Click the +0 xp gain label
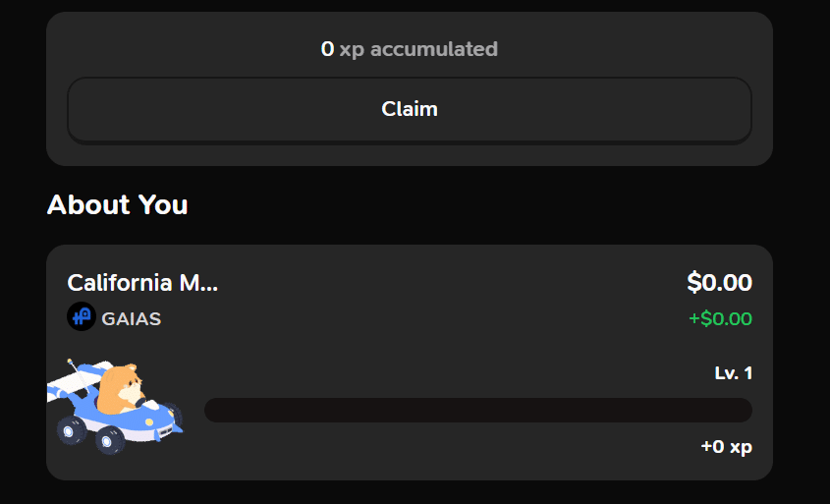The image size is (830, 504). (726, 447)
